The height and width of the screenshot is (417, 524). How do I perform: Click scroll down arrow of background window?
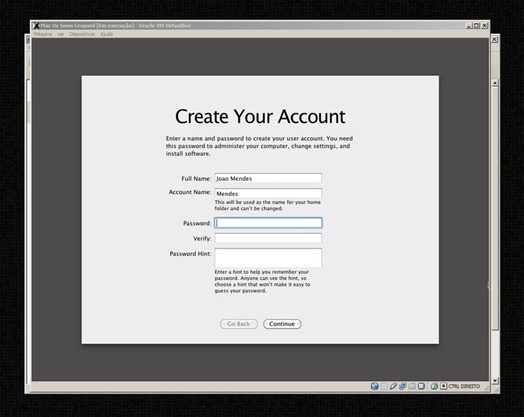click(x=495, y=381)
